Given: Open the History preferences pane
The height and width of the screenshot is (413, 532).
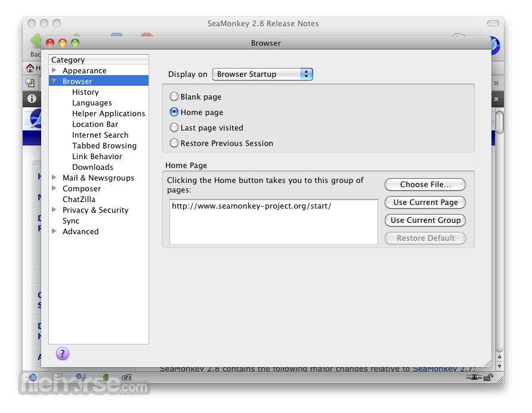Looking at the screenshot, I should [85, 92].
